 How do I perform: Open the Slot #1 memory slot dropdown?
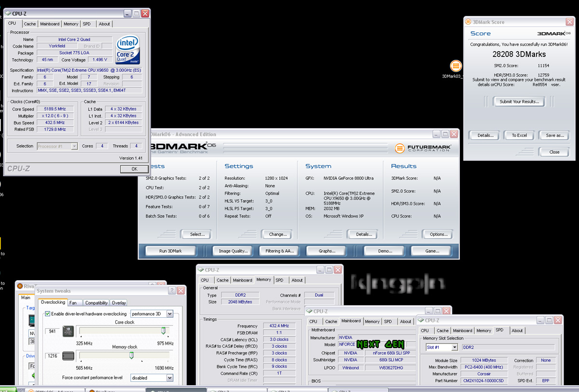455,347
